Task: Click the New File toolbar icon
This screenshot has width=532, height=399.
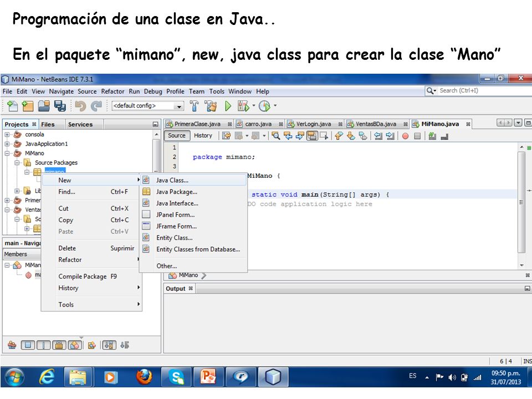Action: coord(13,106)
